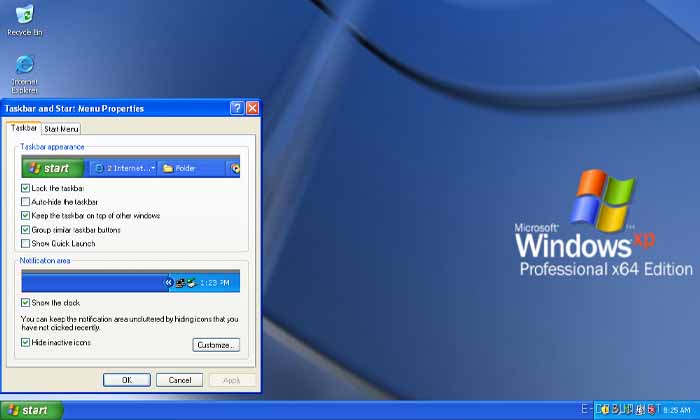Open the Windows start button on the desktop taskbar

[31, 410]
